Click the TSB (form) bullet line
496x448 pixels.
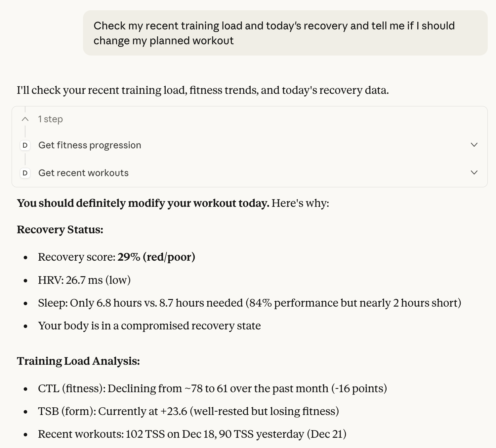point(188,411)
